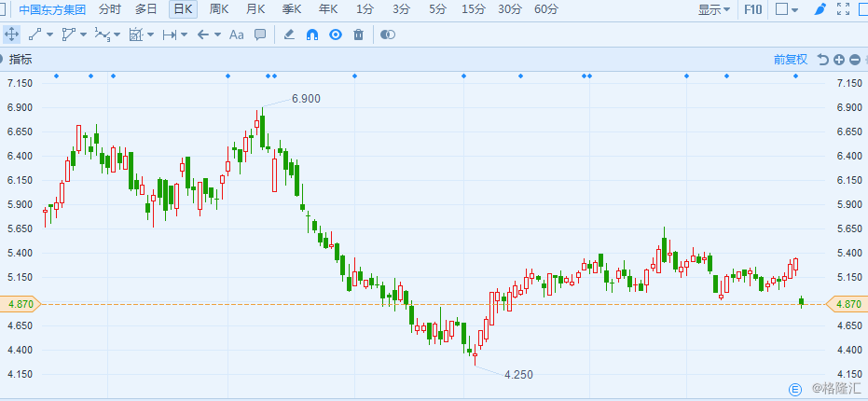
Task: Click the orange dashed current-price line
Action: click(433, 304)
